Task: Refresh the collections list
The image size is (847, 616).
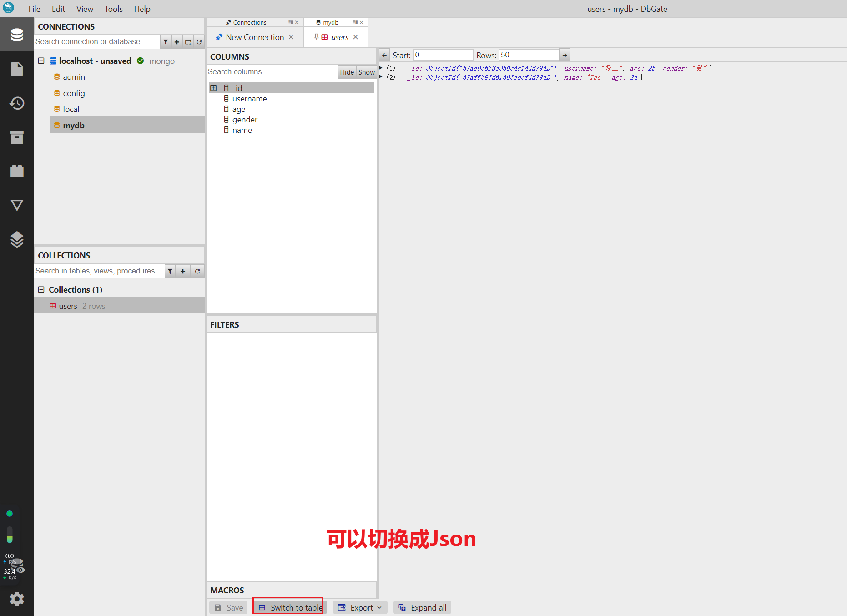Action: [x=197, y=271]
